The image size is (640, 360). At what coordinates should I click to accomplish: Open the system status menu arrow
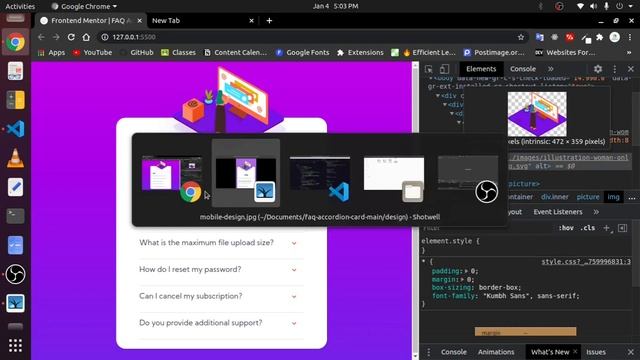[x=631, y=6]
